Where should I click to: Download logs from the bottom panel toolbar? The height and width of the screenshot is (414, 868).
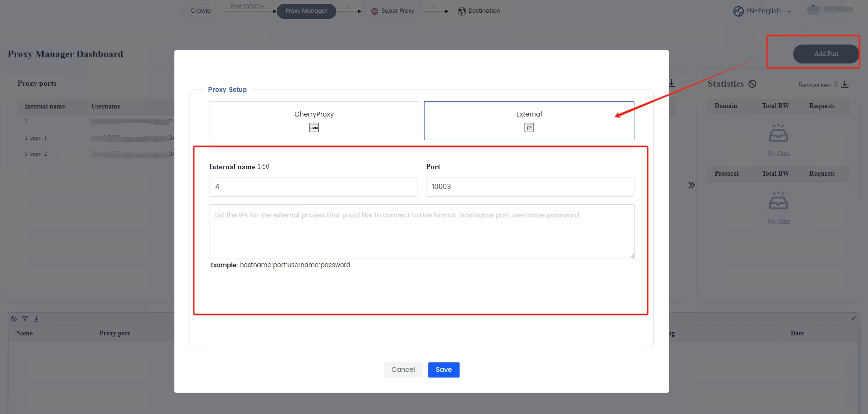tap(36, 319)
